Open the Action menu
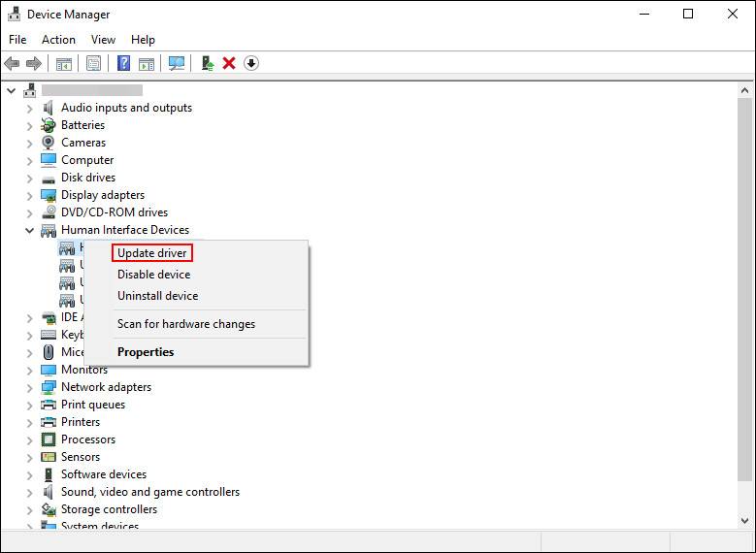Viewport: 756px width, 553px height. [x=58, y=40]
